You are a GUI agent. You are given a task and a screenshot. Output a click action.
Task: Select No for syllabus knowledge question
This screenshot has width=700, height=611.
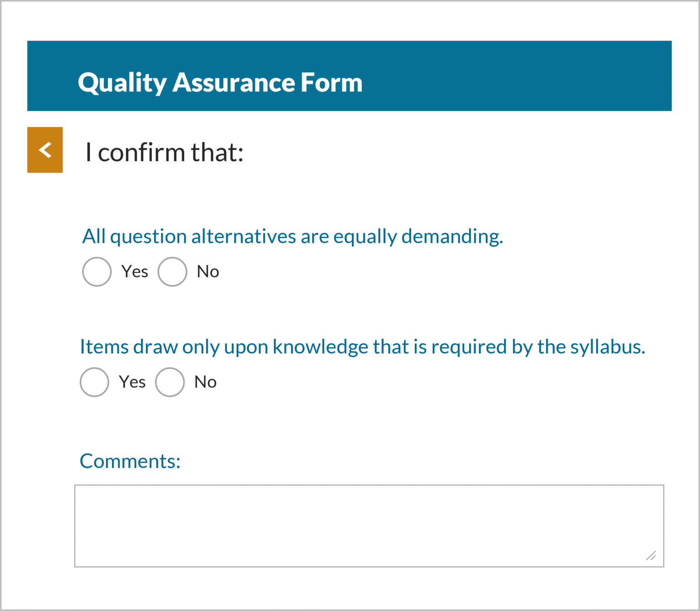click(x=170, y=382)
